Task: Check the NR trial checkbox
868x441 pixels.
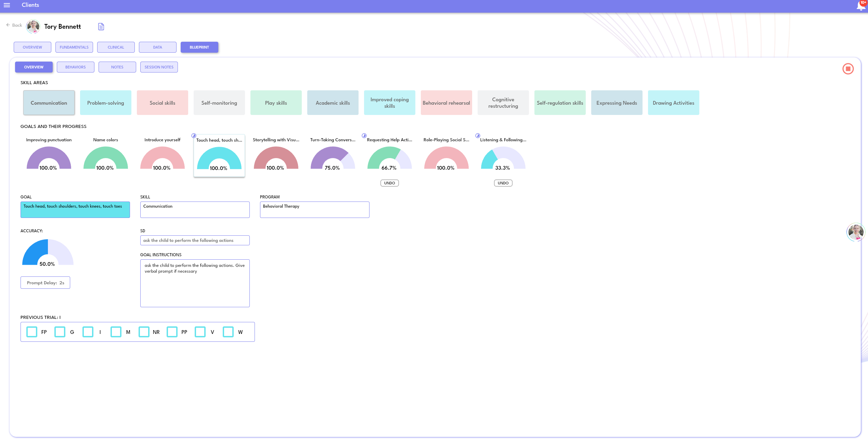Action: click(144, 332)
